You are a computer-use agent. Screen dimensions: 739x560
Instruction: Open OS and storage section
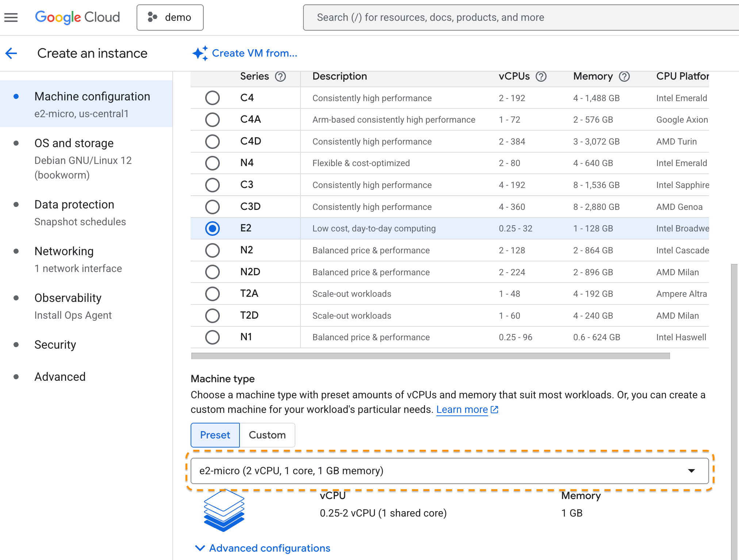[x=74, y=143]
